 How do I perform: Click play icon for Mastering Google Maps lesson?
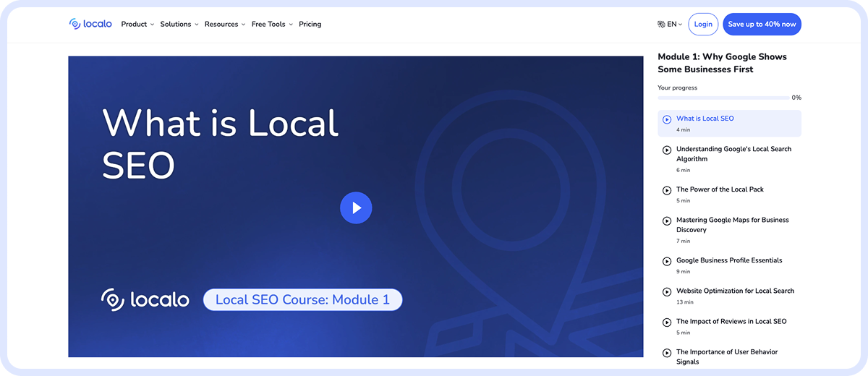[x=667, y=221]
